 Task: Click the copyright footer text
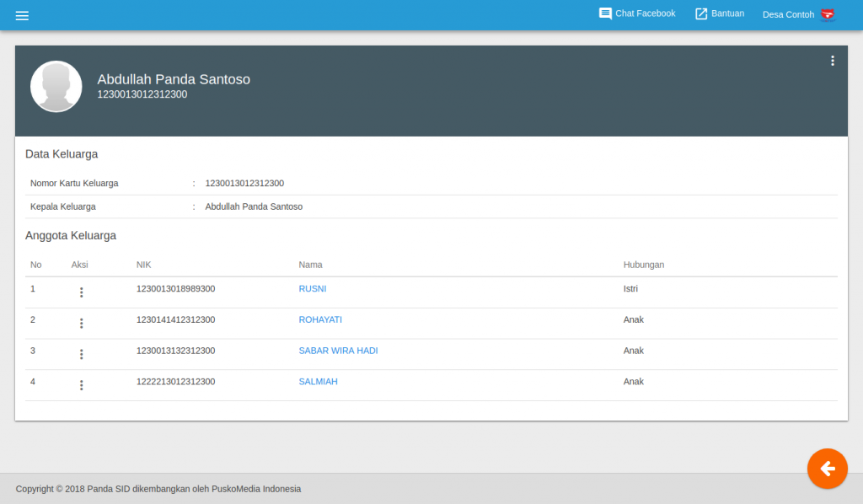click(x=158, y=489)
